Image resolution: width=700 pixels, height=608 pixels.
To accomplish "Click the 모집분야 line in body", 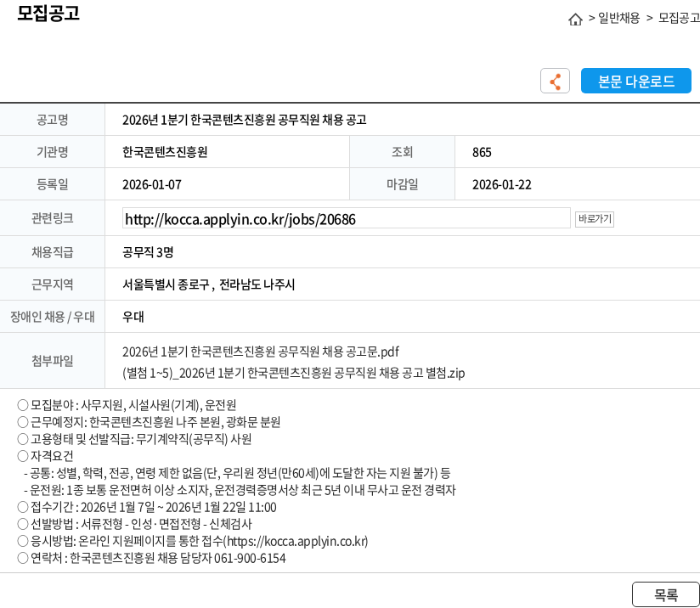I will click(127, 405).
